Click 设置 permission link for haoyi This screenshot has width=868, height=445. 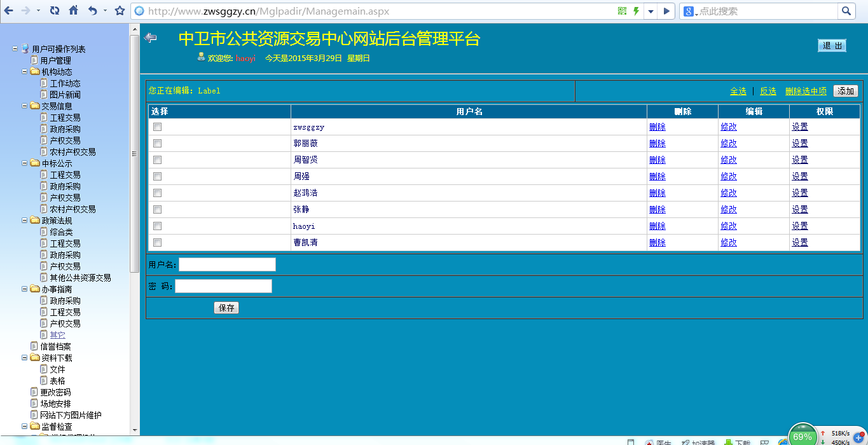800,226
